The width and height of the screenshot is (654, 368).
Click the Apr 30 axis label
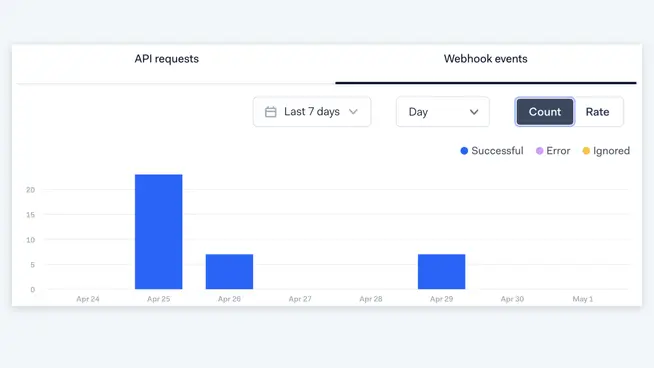pyautogui.click(x=512, y=299)
